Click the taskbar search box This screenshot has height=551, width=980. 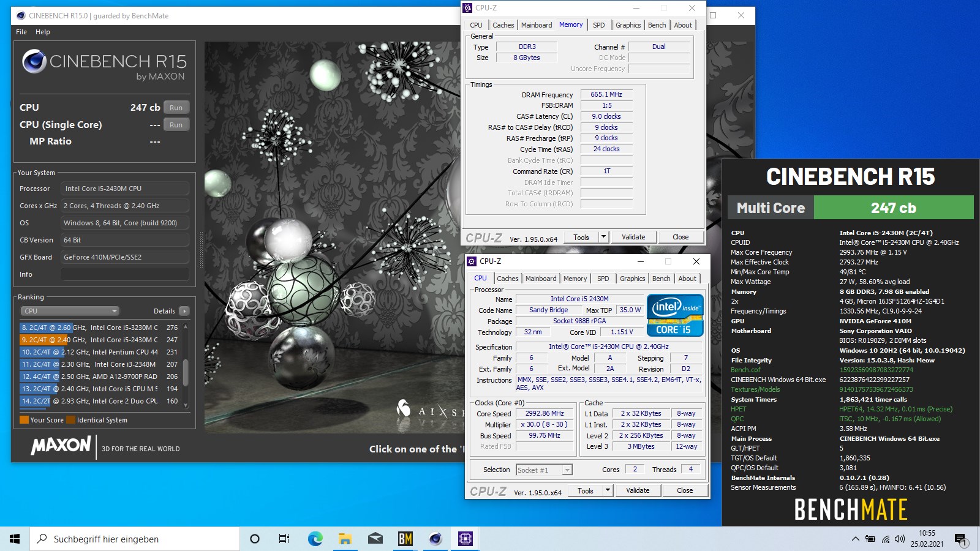coord(135,539)
